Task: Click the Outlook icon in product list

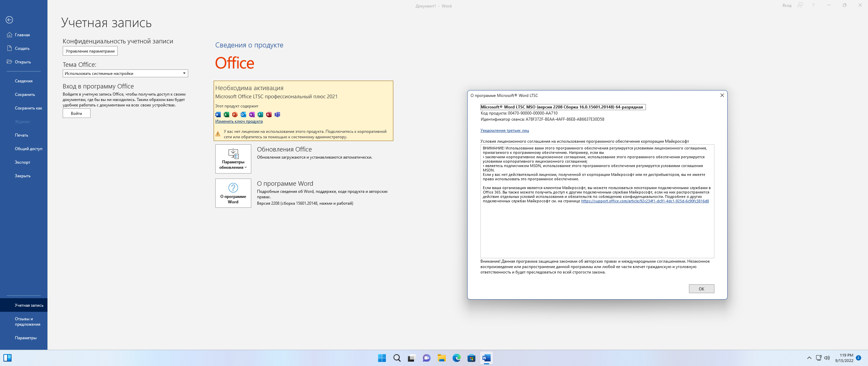Action: coord(243,115)
